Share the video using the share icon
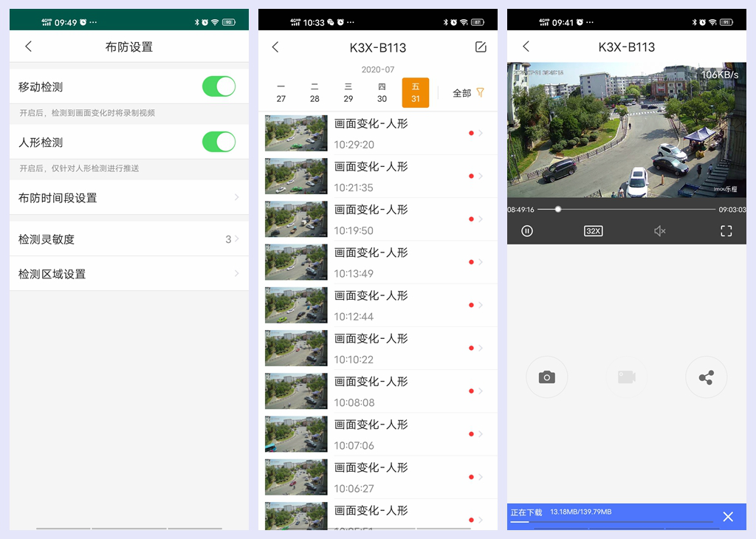 point(706,377)
